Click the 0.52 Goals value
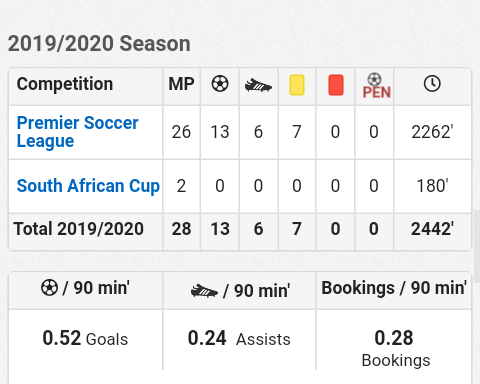The width and height of the screenshot is (480, 384). pos(85,338)
